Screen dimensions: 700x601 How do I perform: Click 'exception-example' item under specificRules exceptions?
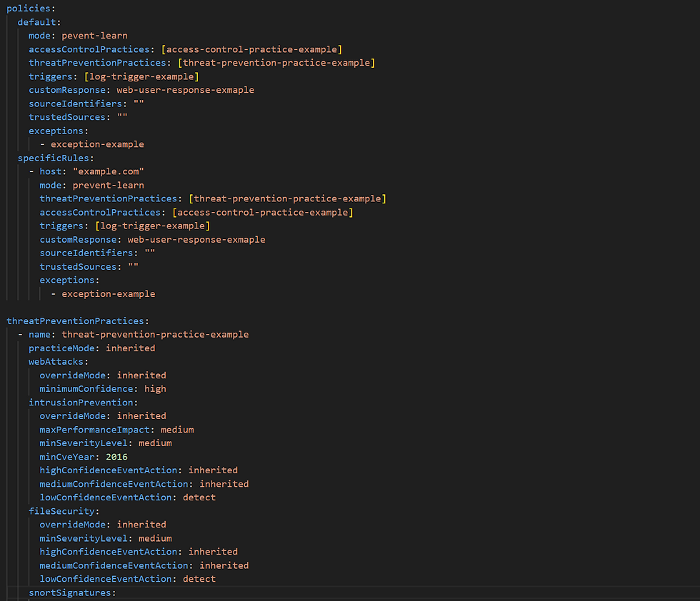[109, 294]
